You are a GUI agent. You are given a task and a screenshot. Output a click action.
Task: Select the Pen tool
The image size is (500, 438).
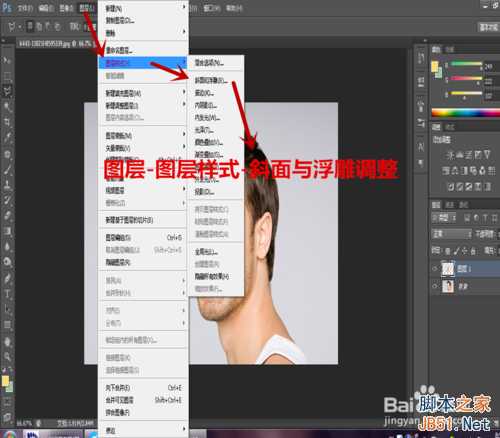(7, 278)
